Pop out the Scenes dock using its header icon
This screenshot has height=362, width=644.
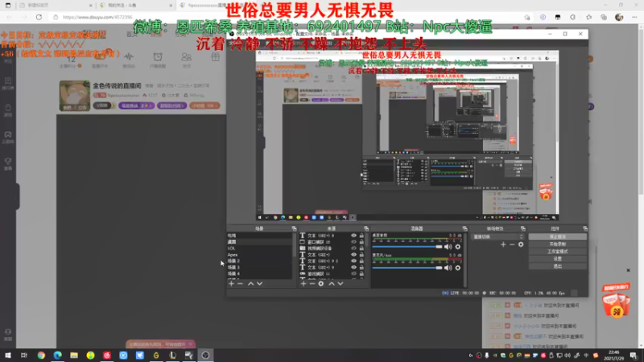(x=294, y=228)
